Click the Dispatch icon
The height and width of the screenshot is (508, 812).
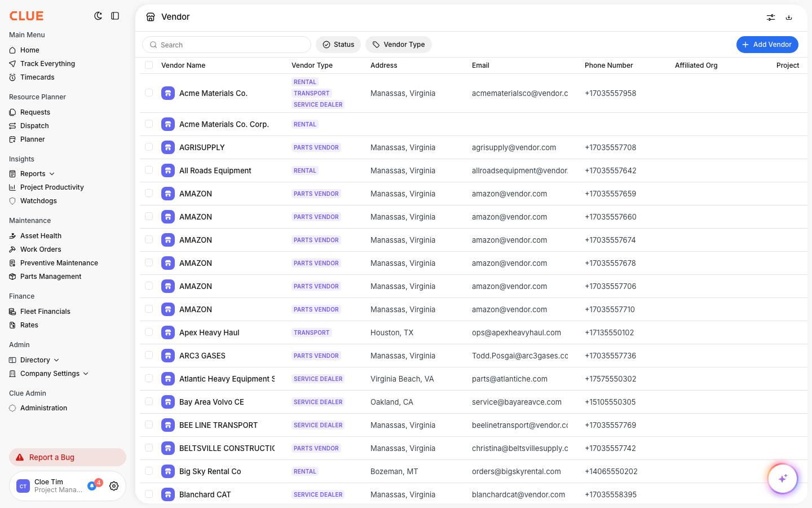[12, 126]
